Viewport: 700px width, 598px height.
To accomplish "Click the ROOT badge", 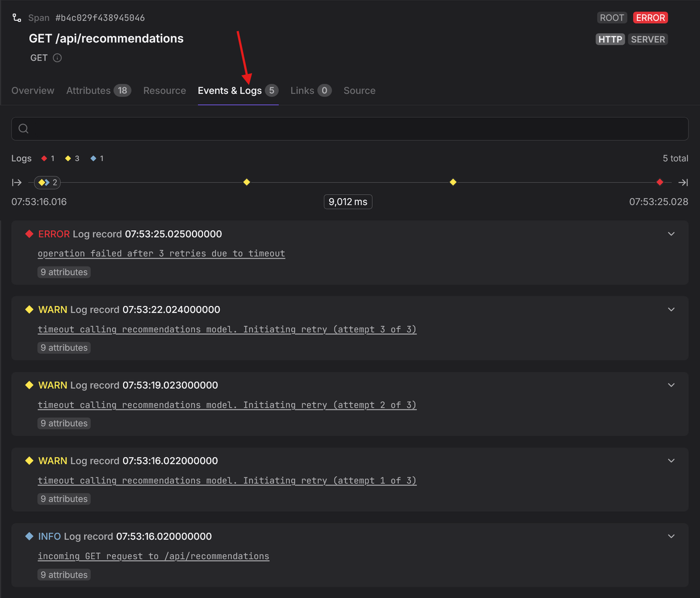I will (x=612, y=17).
